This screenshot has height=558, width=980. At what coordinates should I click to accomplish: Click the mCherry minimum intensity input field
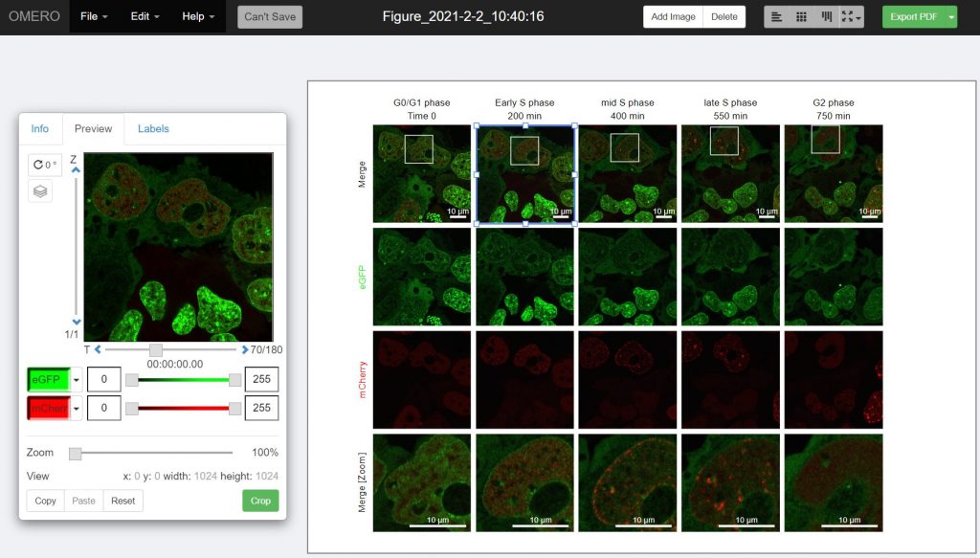click(x=104, y=409)
